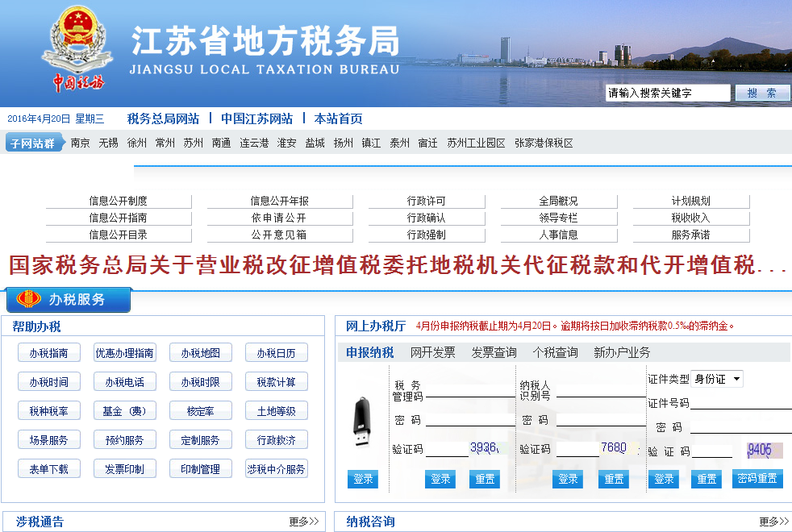Click the 办税服务 section tab
This screenshot has height=532, width=792.
[69, 300]
